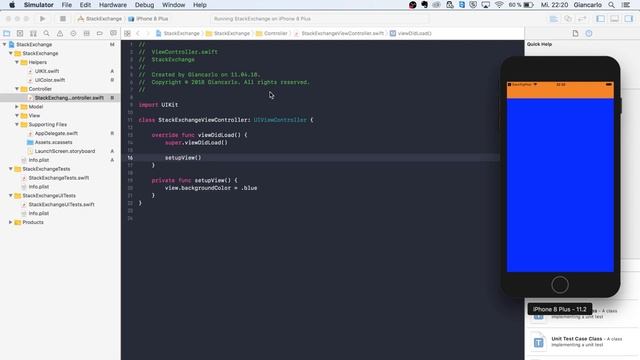Screen dimensions: 640x360
Task: Collapse the Supporting Files group
Action: click(17, 124)
